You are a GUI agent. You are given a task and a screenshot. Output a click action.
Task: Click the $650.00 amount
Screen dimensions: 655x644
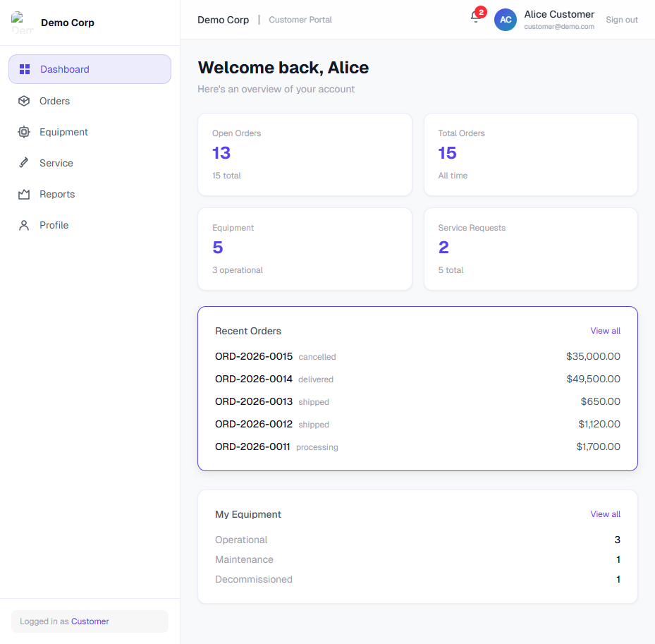[600, 401]
